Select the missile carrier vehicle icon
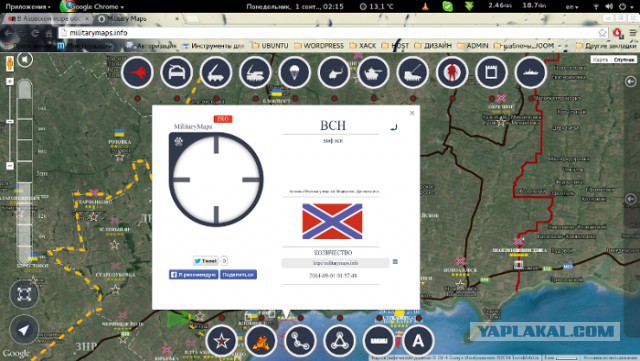The image size is (640, 361). [413, 73]
